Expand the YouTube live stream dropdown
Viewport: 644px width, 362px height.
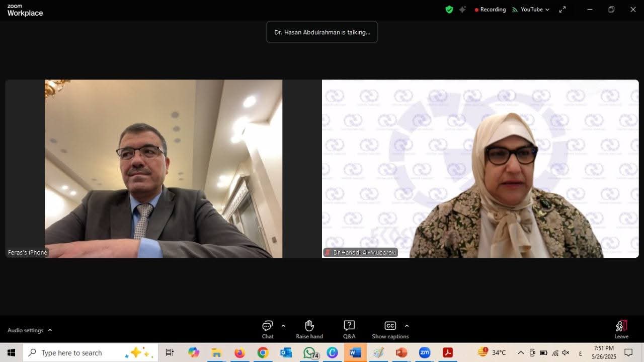click(x=531, y=10)
